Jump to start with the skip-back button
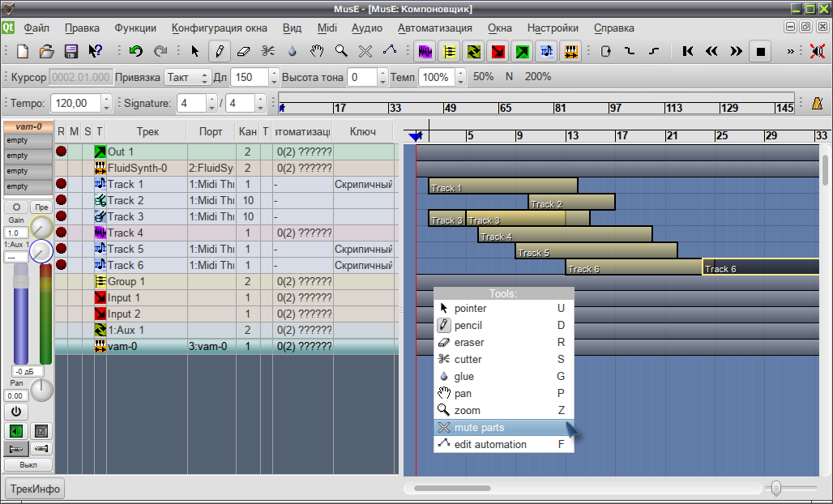This screenshot has height=504, width=833. tap(687, 52)
